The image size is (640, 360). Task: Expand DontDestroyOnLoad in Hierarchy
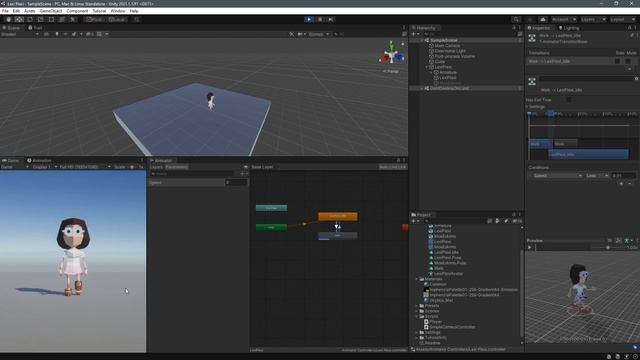coord(422,88)
